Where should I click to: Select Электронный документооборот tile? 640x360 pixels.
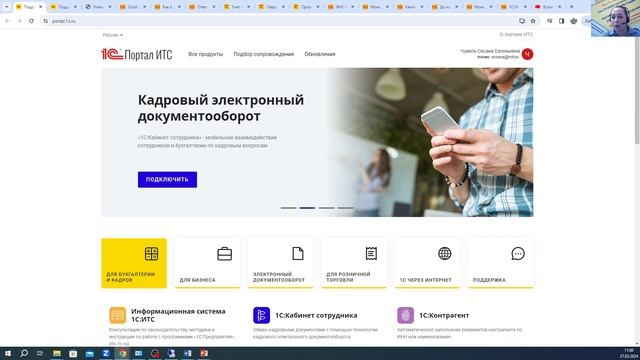tap(280, 263)
